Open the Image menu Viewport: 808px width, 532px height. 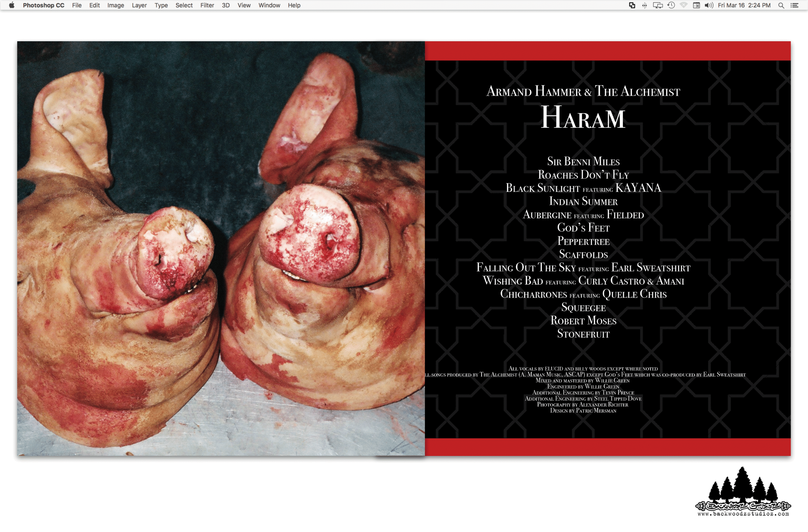(116, 5)
